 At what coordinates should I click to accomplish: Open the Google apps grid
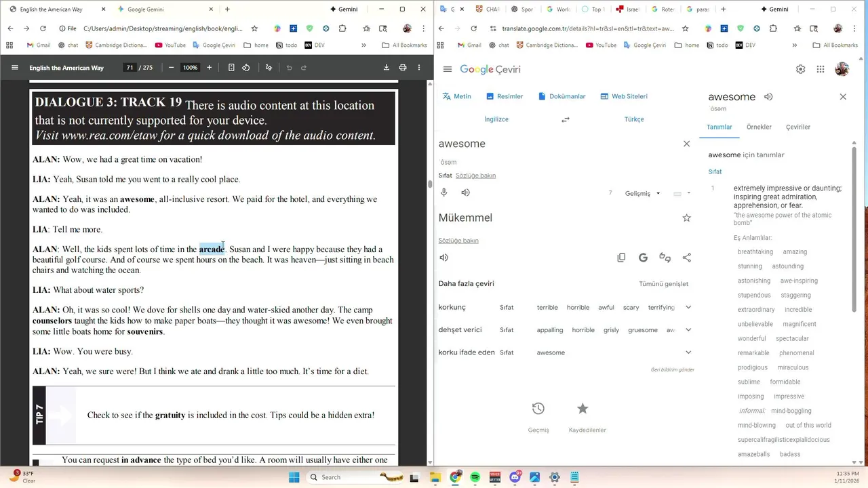821,69
